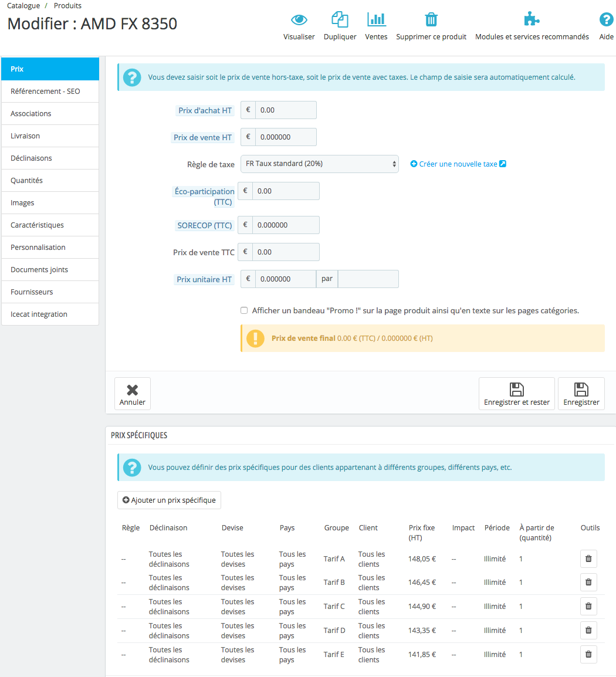Open the Documents joints tab

pyautogui.click(x=50, y=270)
